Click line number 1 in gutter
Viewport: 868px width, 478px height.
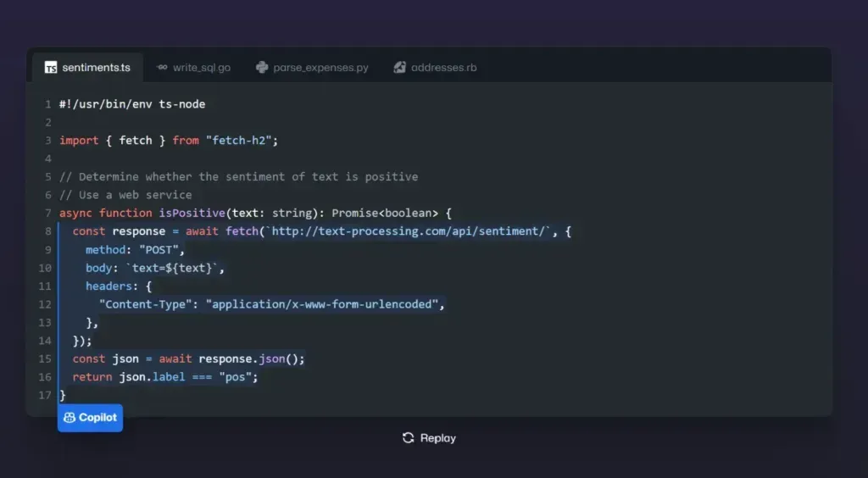click(48, 104)
